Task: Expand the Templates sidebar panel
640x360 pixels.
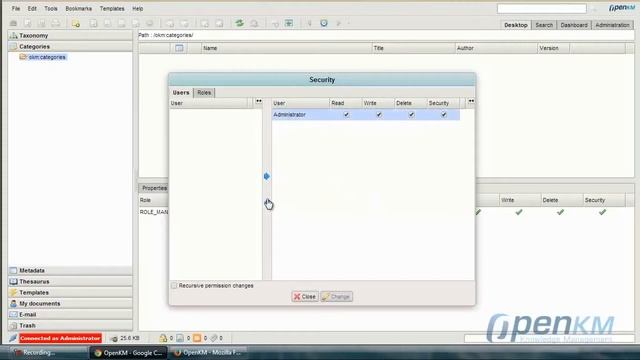Action: click(x=70, y=293)
